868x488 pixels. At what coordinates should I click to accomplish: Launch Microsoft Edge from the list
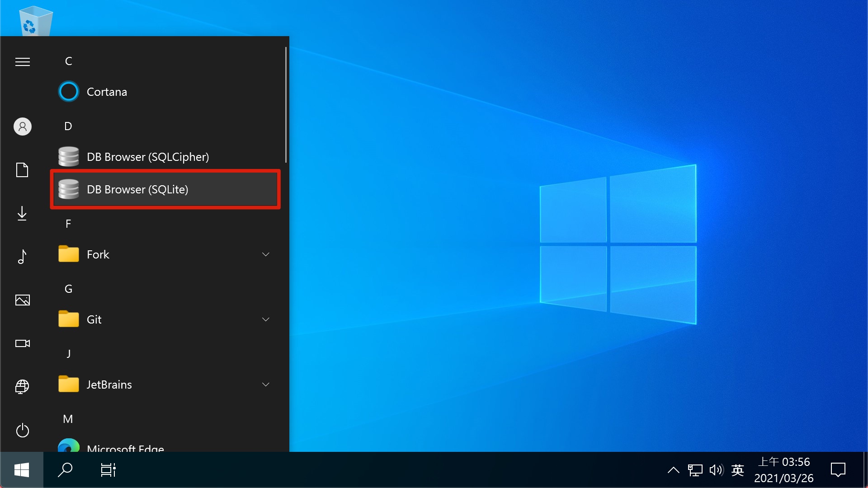pos(165,445)
